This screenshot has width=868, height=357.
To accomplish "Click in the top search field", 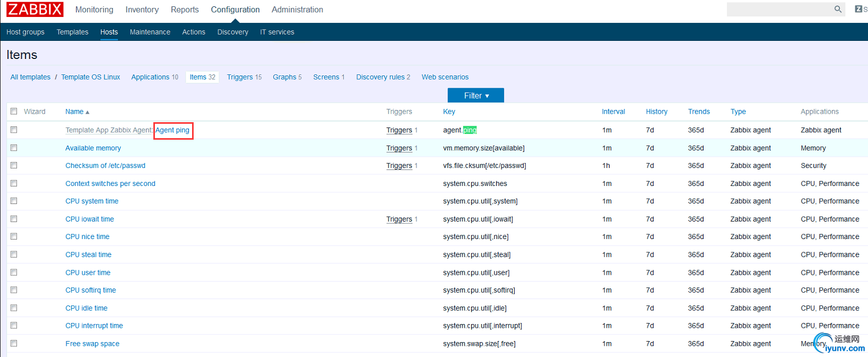I will (777, 9).
